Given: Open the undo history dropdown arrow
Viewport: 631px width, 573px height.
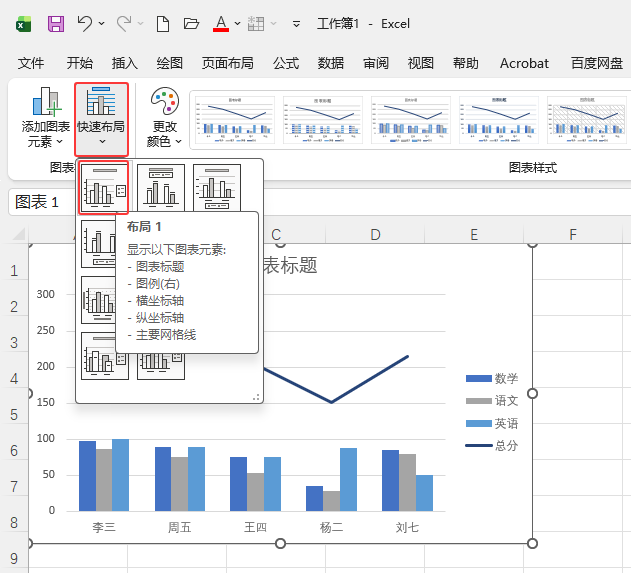Looking at the screenshot, I should [x=101, y=24].
